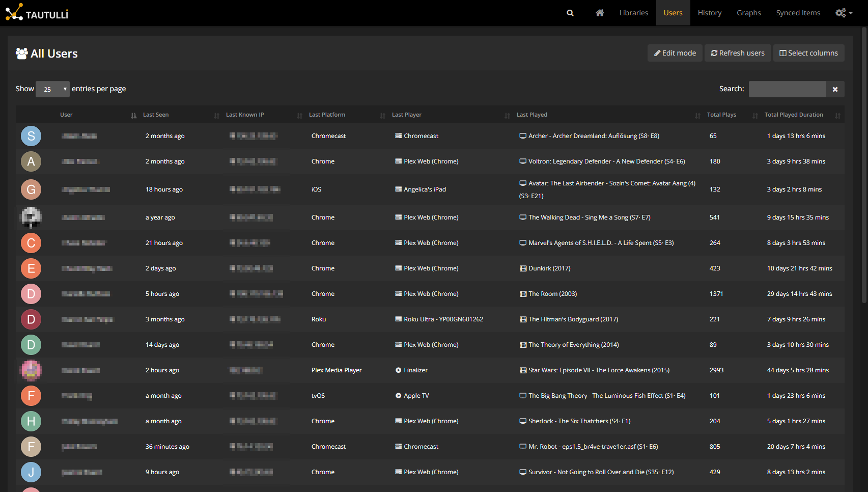Screen dimensions: 868x492
Task: Sort users by Last Seen column header
Action: coord(156,115)
